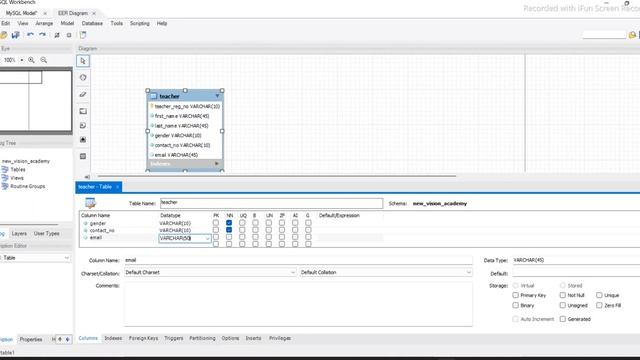This screenshot has width=640, height=360.
Task: Uncheck NN checkbox for gender column
Action: pyautogui.click(x=229, y=223)
